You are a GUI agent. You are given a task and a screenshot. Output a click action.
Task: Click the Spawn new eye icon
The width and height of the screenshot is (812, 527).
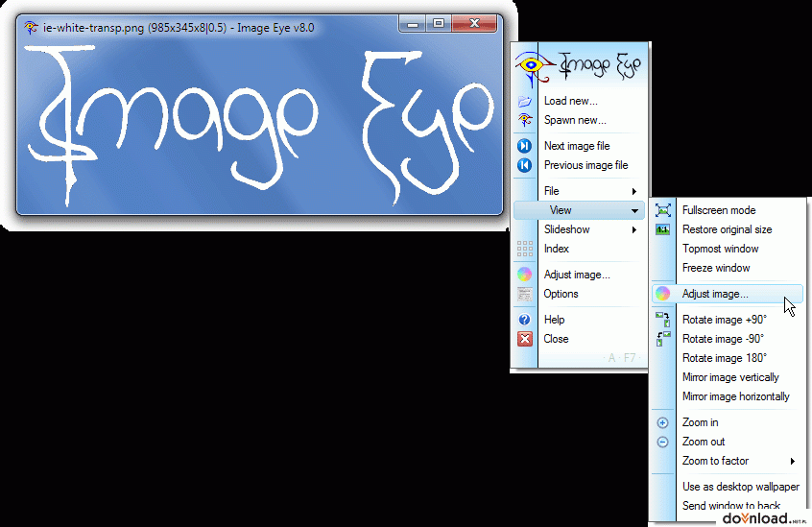525,120
